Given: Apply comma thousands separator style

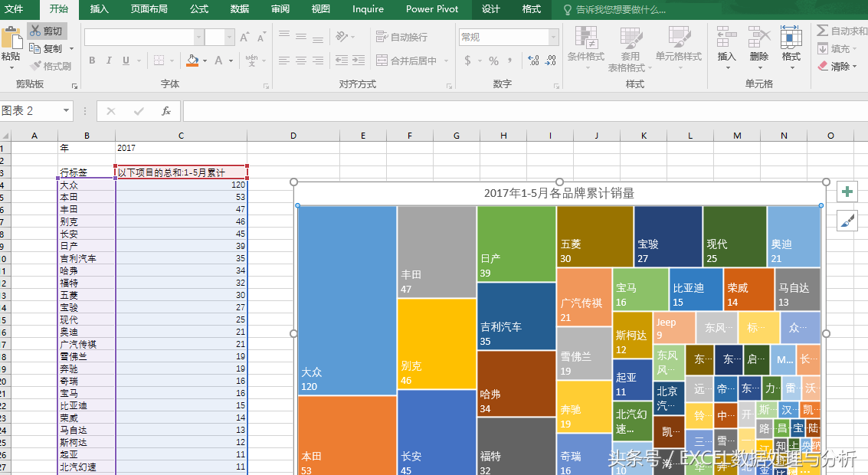Looking at the screenshot, I should [509, 61].
